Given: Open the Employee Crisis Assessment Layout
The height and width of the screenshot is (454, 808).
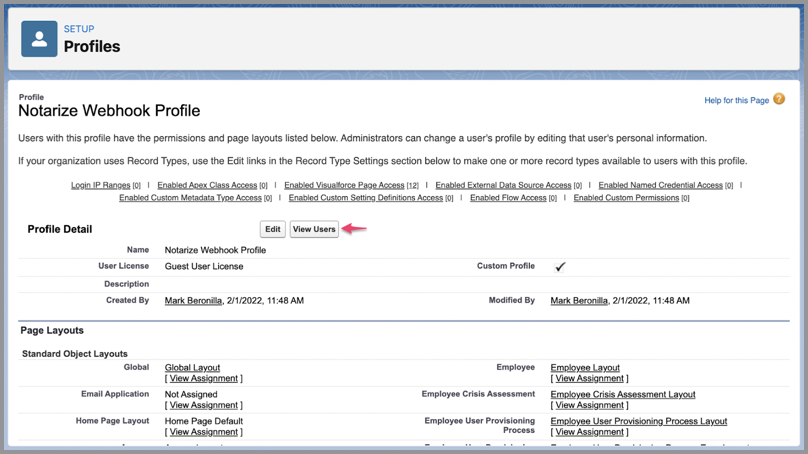Looking at the screenshot, I should pos(622,395).
